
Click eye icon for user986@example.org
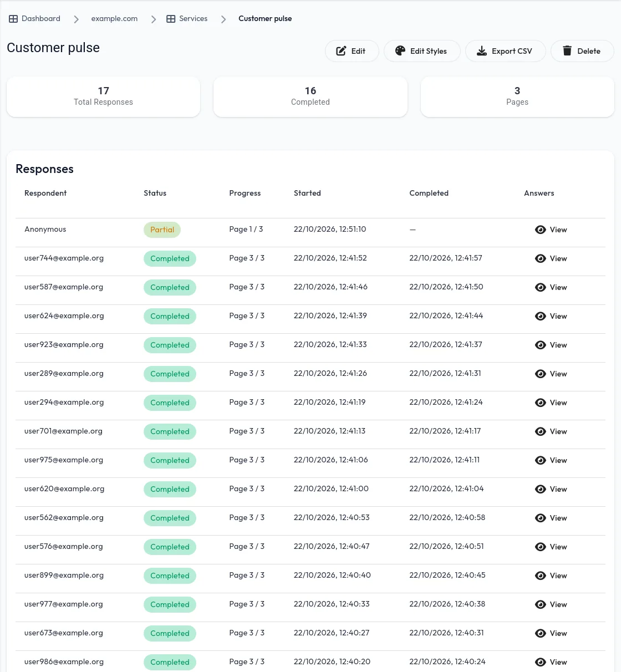pyautogui.click(x=541, y=662)
